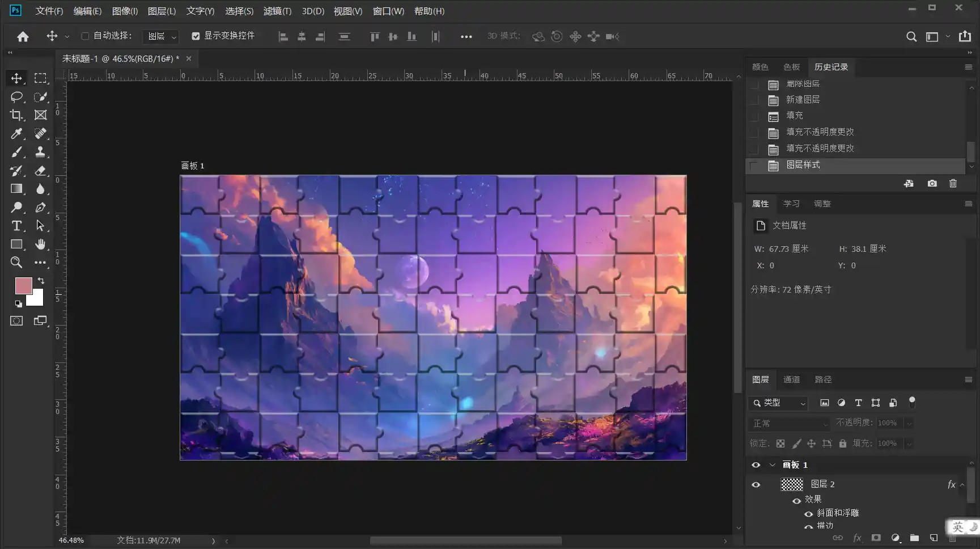Viewport: 980px width, 549px height.
Task: Open the Move tool preset dropdown arrow
Action: pos(67,37)
